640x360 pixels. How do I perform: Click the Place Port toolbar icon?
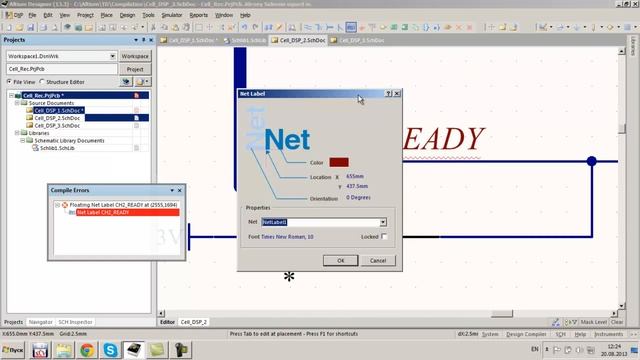(x=448, y=27)
